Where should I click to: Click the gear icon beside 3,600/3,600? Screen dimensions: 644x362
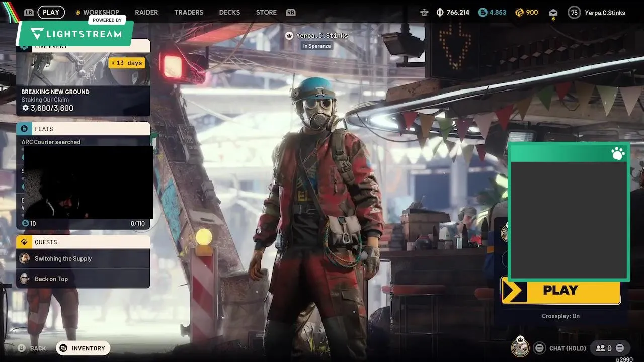tap(25, 108)
